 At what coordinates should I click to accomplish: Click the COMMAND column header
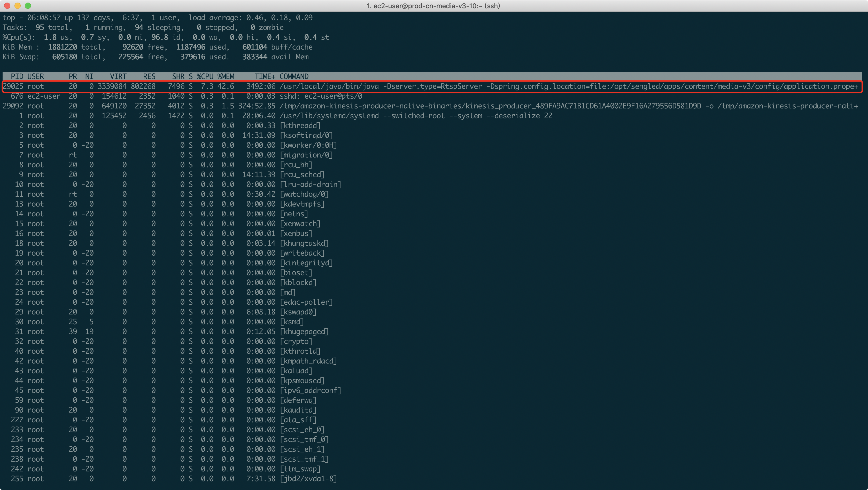click(x=294, y=76)
